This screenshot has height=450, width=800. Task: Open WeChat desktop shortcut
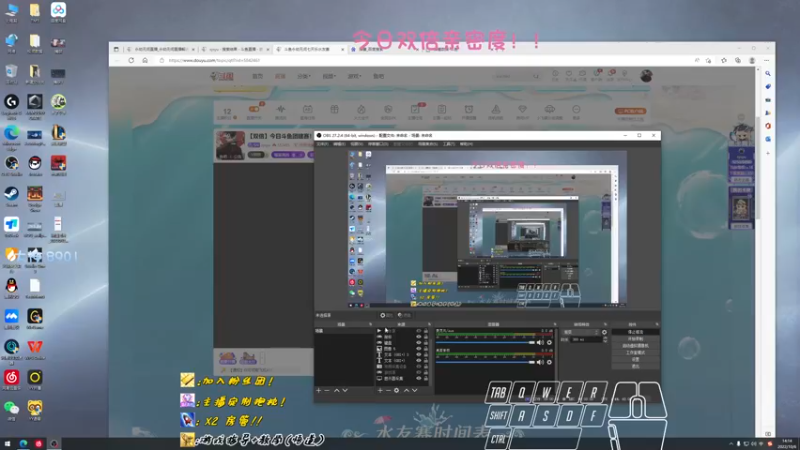[x=11, y=410]
